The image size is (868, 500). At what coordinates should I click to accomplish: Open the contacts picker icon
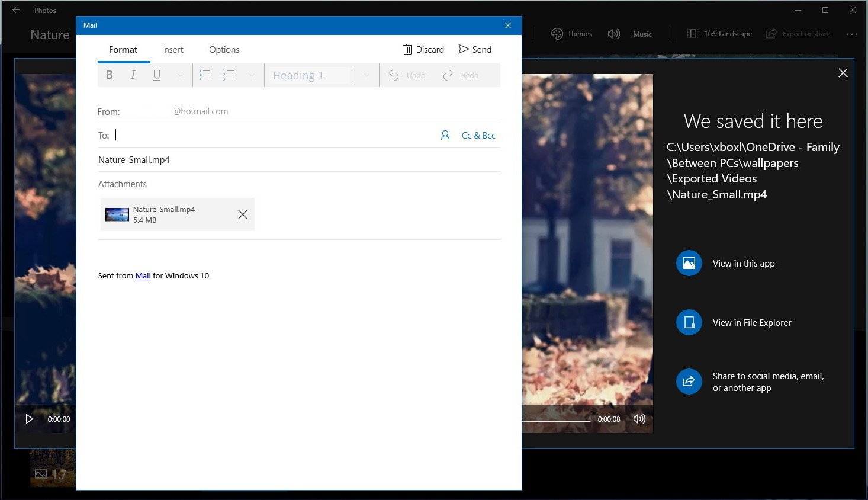(445, 135)
